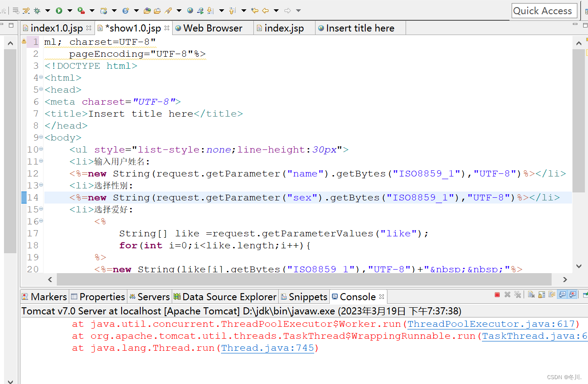Click the Back yellow arrow icon
Viewport: 588px width, 384px height.
pos(265,10)
